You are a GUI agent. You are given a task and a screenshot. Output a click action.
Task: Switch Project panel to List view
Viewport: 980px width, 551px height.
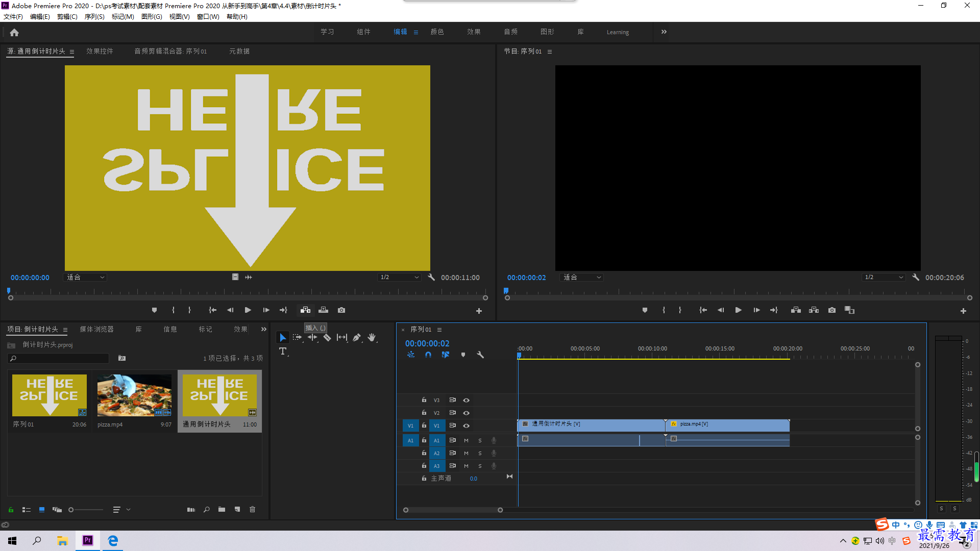[27, 509]
